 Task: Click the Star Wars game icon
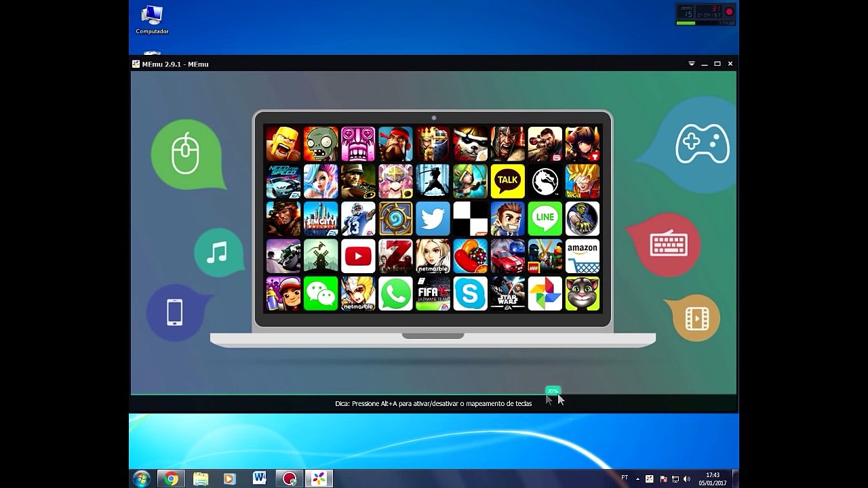click(507, 293)
